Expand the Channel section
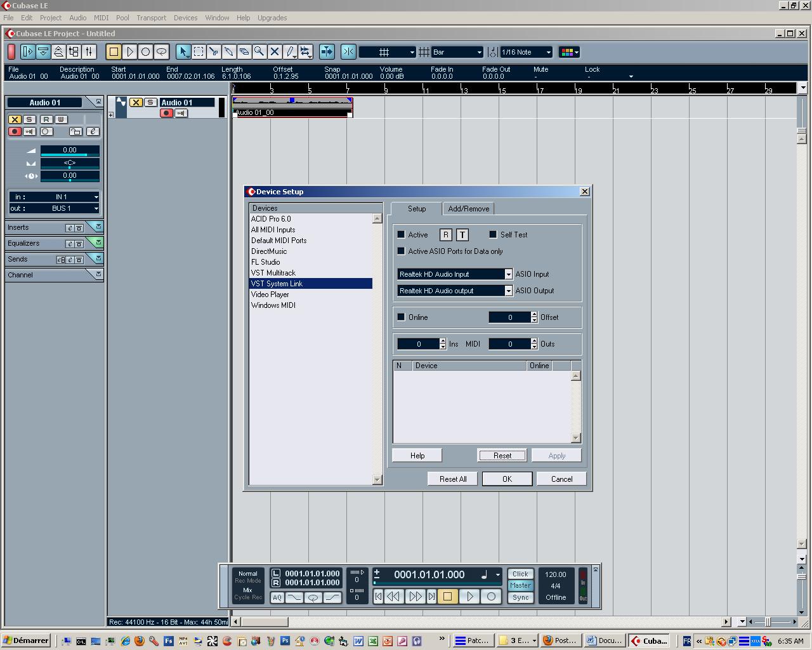Image resolution: width=812 pixels, height=650 pixels. [x=98, y=274]
